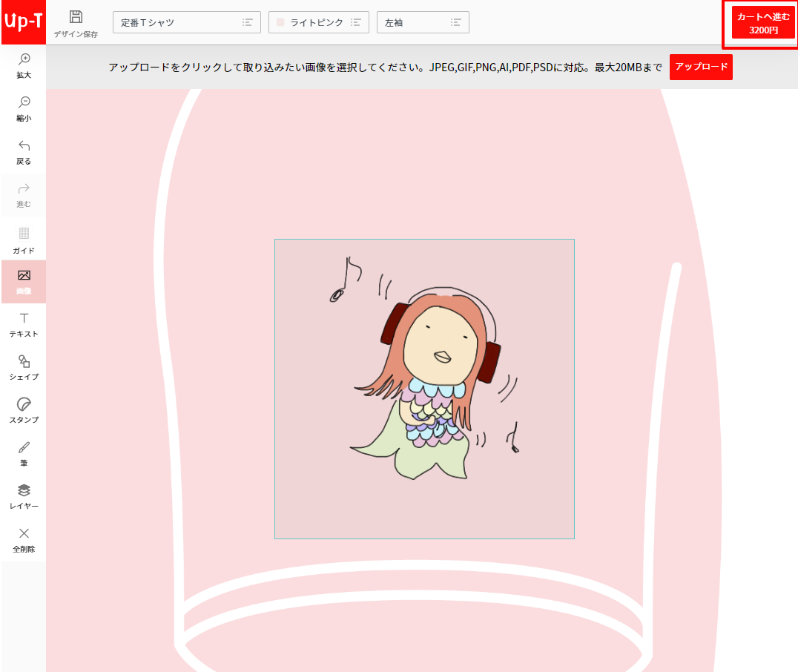Image resolution: width=798 pixels, height=672 pixels.
Task: Proceed to cart via カートへ進む
Action: click(x=759, y=23)
